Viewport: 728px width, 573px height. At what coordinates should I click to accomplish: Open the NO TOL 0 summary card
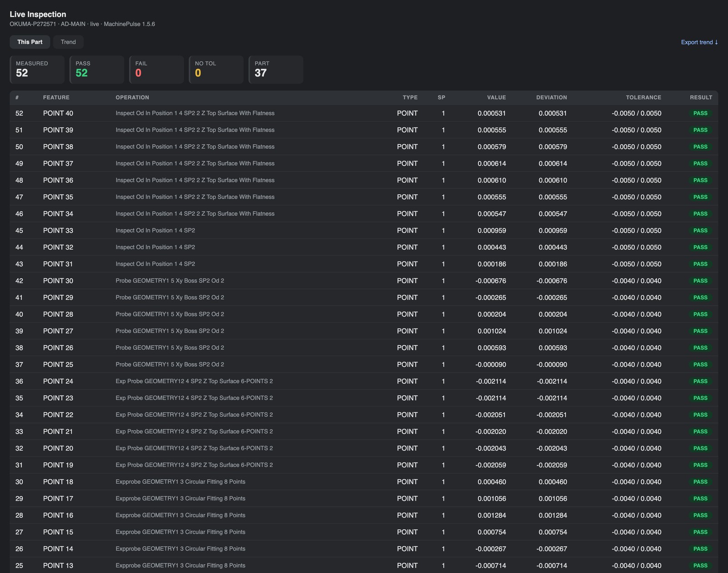[x=216, y=70]
